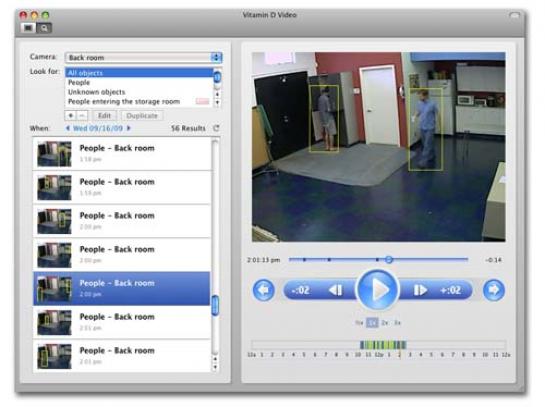Step one frame backward
Screen dimensions: 545x407
[336, 290]
